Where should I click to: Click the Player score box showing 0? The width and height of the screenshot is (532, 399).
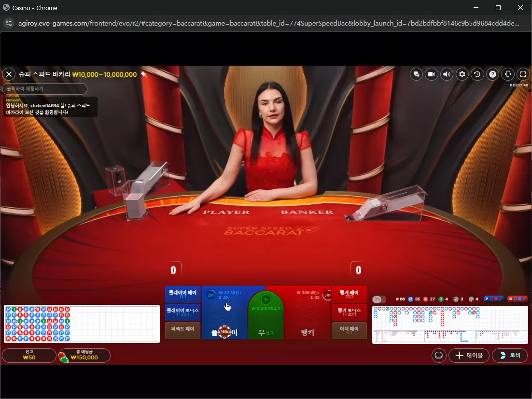173,270
